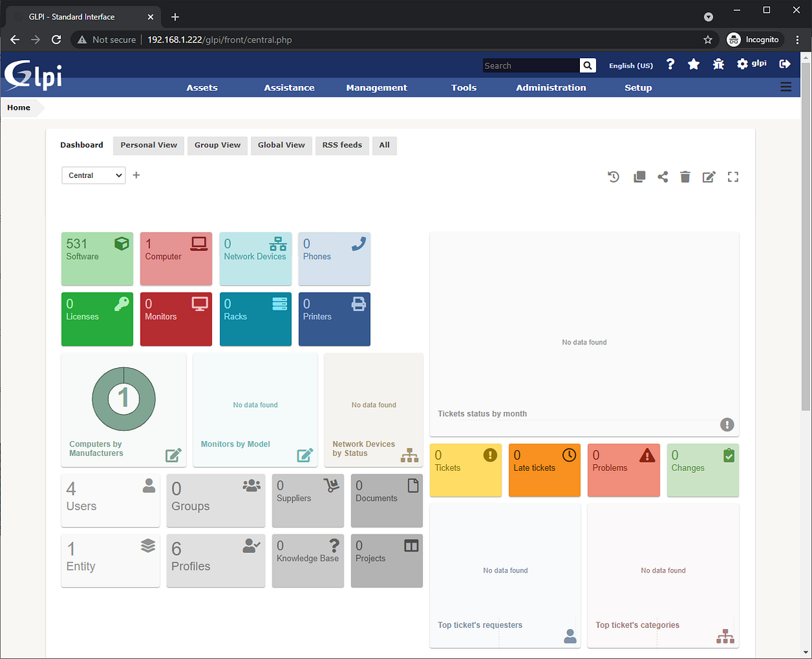Edit the Computers by Manufacturers widget
The width and height of the screenshot is (812, 659).
[173, 455]
